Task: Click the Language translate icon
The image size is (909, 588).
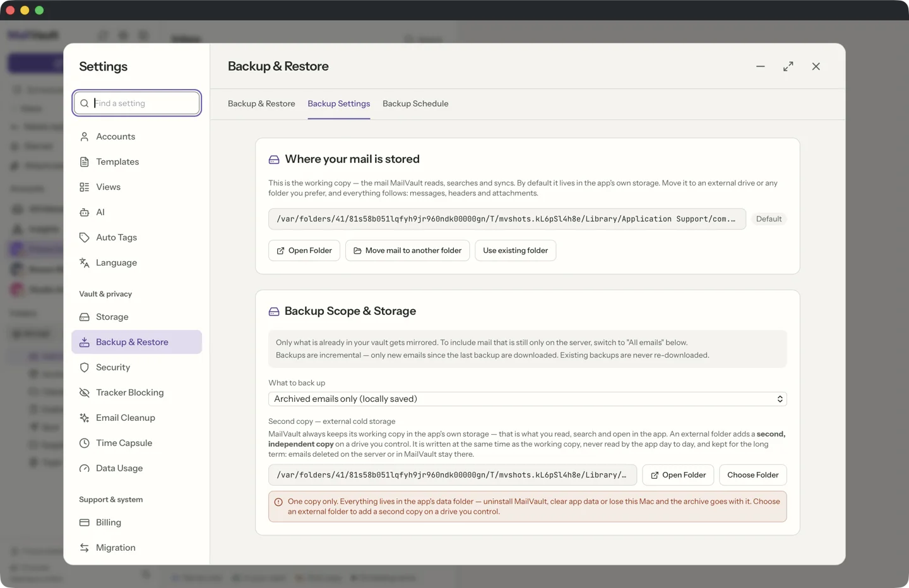Action: [x=85, y=262]
